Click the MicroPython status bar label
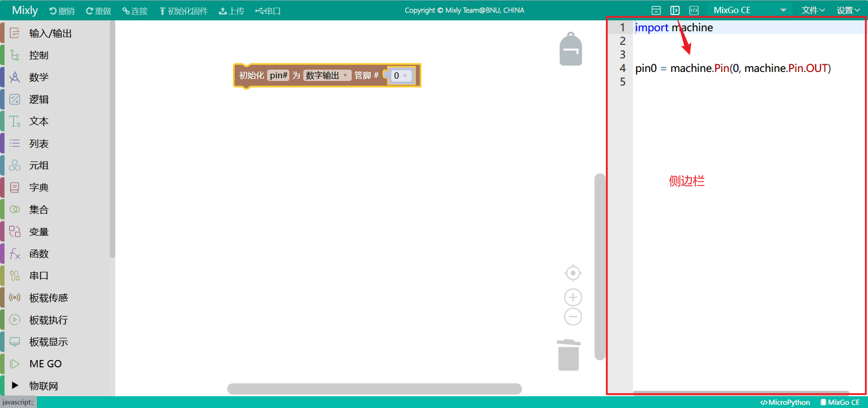Screen dimensions: 868x408 (x=785, y=402)
